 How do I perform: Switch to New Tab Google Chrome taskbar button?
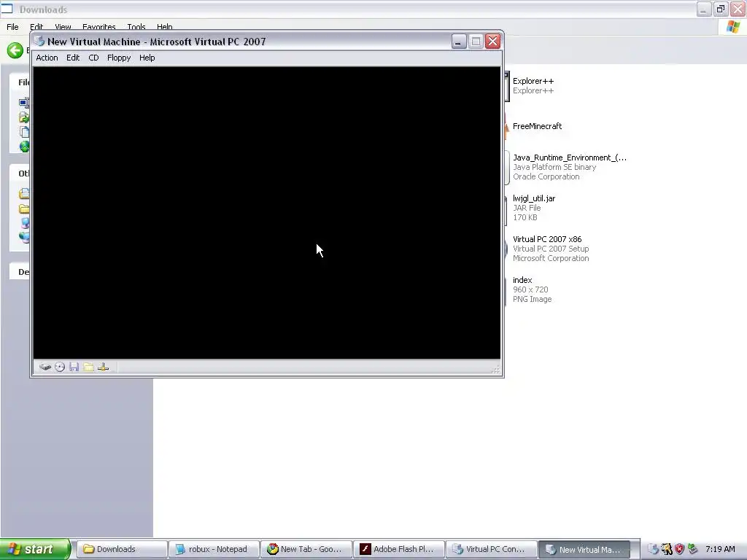[x=306, y=549]
